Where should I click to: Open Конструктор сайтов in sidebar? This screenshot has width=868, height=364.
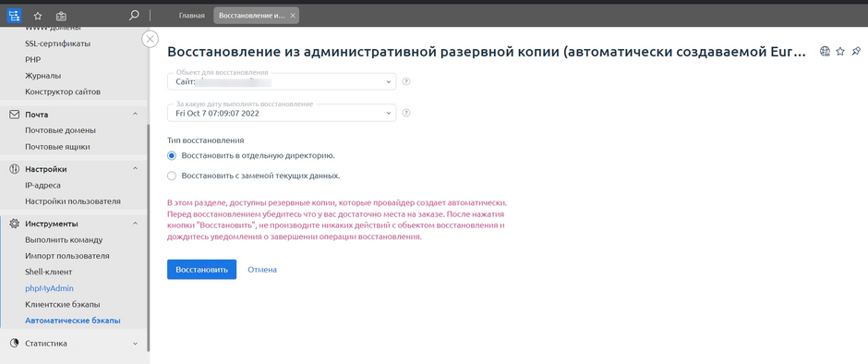point(63,91)
